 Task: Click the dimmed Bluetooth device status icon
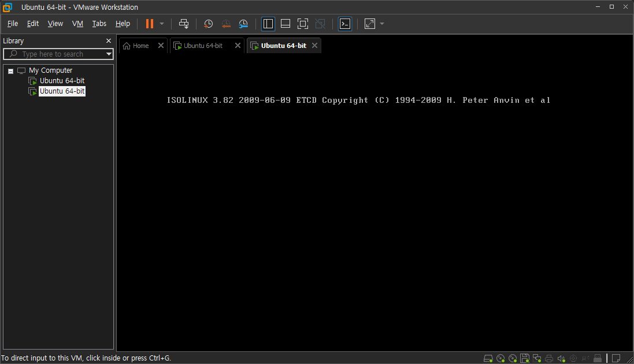pyautogui.click(x=585, y=358)
